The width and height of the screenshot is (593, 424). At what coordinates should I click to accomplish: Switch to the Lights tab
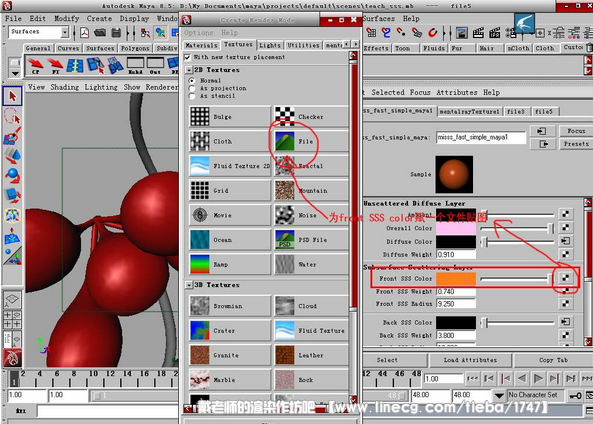tap(270, 45)
